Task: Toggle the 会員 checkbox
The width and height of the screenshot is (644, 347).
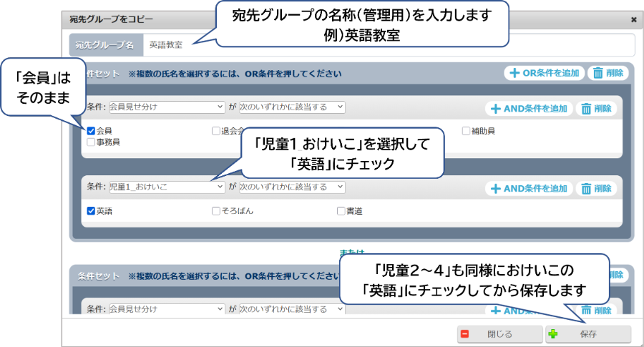Action: point(91,131)
